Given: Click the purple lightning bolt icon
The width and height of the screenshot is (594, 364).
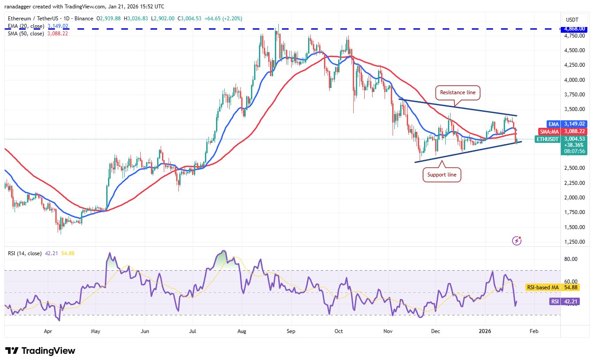Looking at the screenshot, I should pyautogui.click(x=517, y=241).
